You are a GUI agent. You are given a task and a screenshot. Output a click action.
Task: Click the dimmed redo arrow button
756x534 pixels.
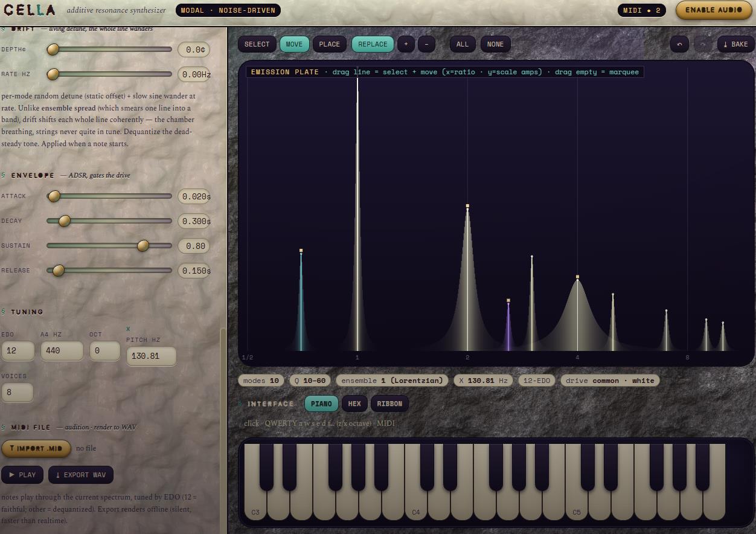tap(703, 44)
